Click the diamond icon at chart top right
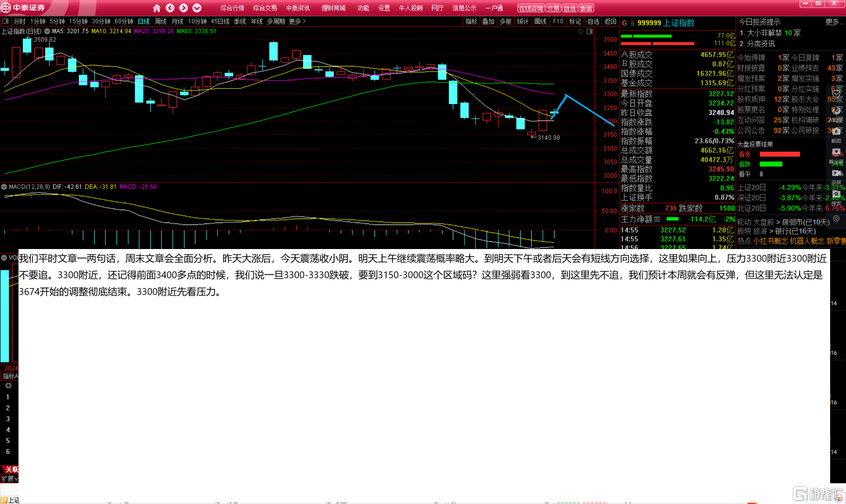The height and width of the screenshot is (504, 846). coord(581,32)
